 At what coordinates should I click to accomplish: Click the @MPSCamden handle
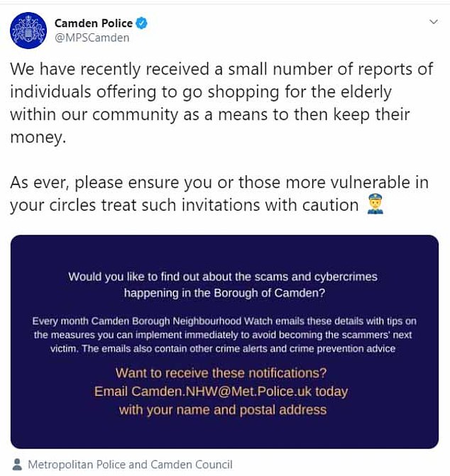[92, 38]
